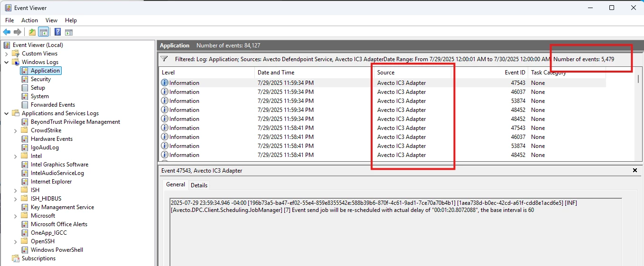Viewport: 644px width, 266px height.
Task: Sort by the Date and Time column header
Action: [x=314, y=73]
